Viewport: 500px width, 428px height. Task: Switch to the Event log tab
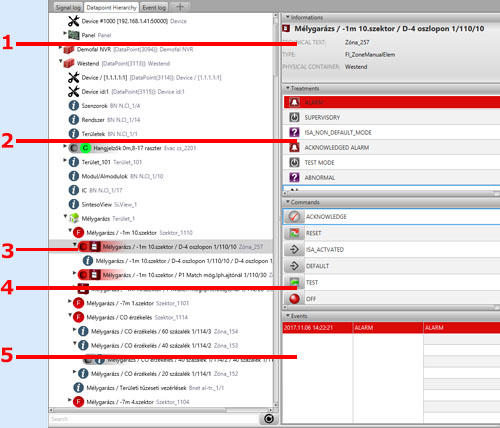point(154,7)
